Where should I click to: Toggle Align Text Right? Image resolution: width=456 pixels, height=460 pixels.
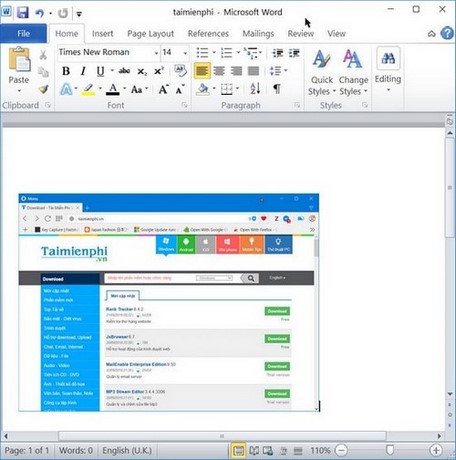(236, 71)
